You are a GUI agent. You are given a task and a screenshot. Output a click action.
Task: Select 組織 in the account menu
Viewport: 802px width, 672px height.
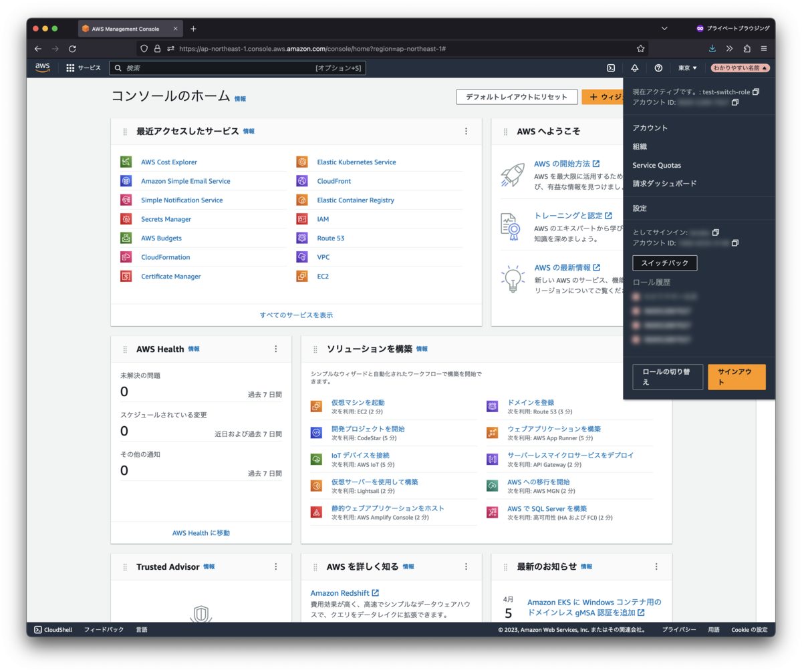(x=640, y=146)
